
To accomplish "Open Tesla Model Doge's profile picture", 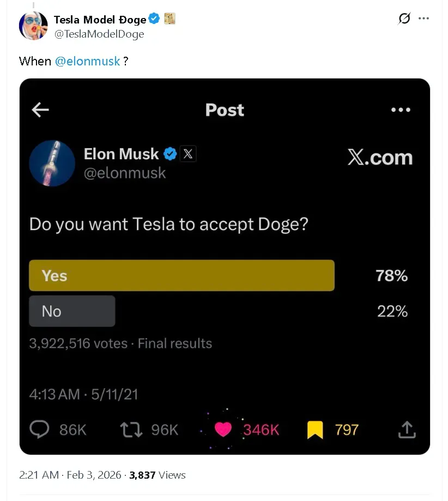I will 33,25.
